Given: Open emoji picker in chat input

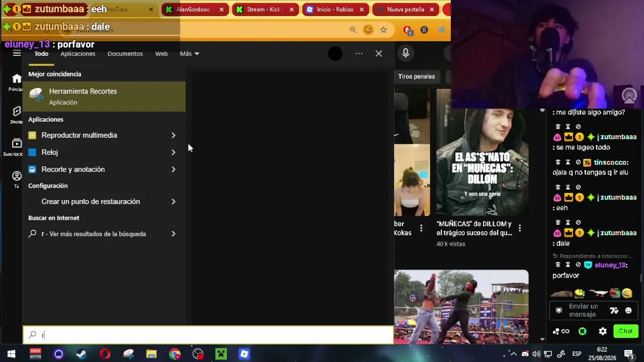Looking at the screenshot, I should 628,311.
